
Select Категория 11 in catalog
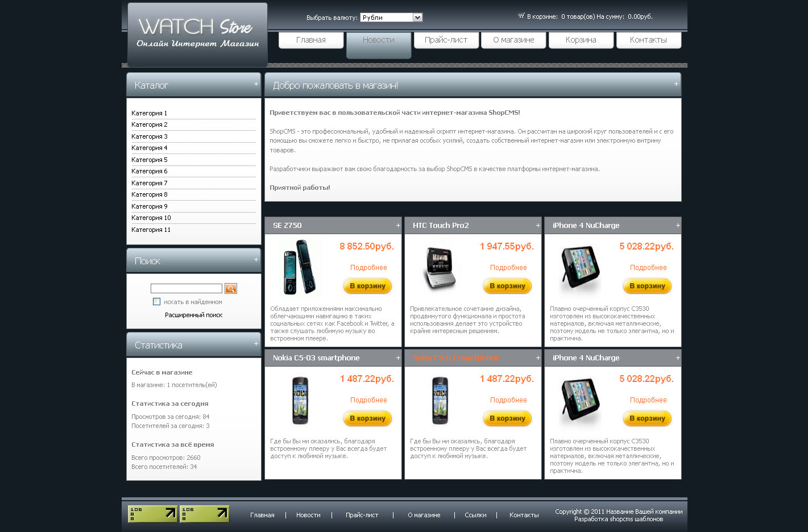pyautogui.click(x=151, y=230)
